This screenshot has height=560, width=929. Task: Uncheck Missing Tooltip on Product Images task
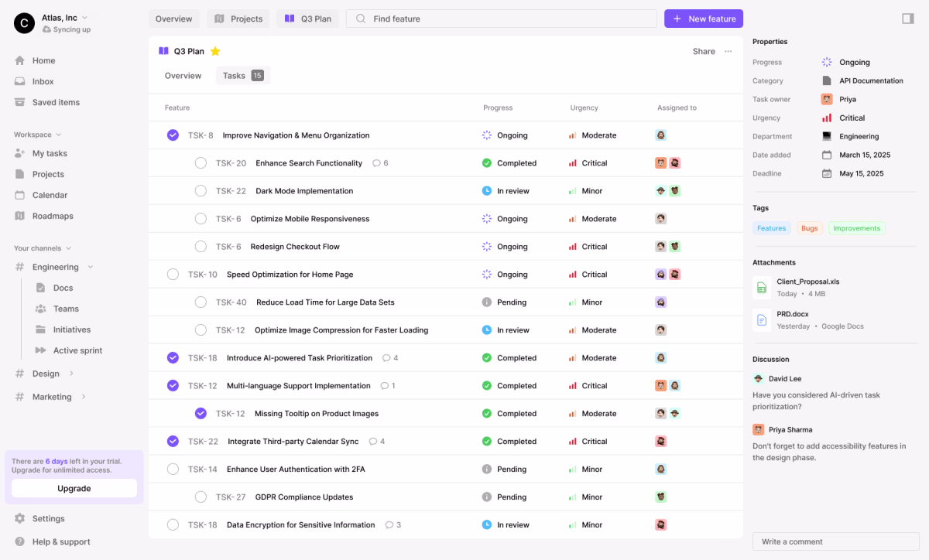coord(201,414)
